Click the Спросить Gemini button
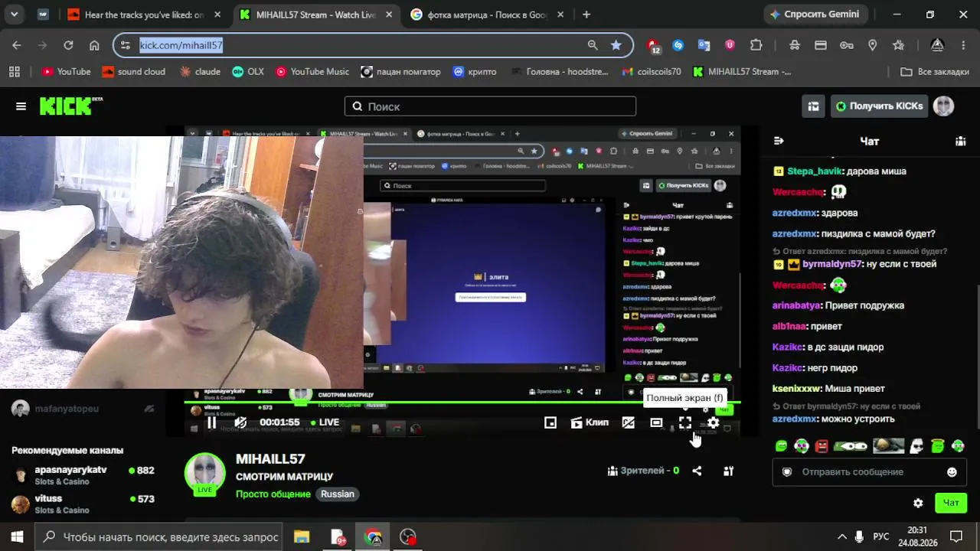This screenshot has height=551, width=980. pyautogui.click(x=814, y=15)
